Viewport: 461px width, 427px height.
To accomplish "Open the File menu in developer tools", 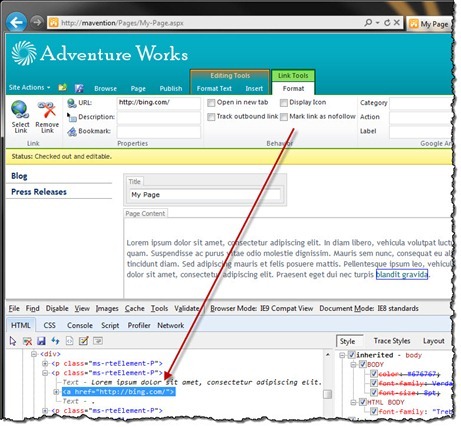I will [x=14, y=308].
